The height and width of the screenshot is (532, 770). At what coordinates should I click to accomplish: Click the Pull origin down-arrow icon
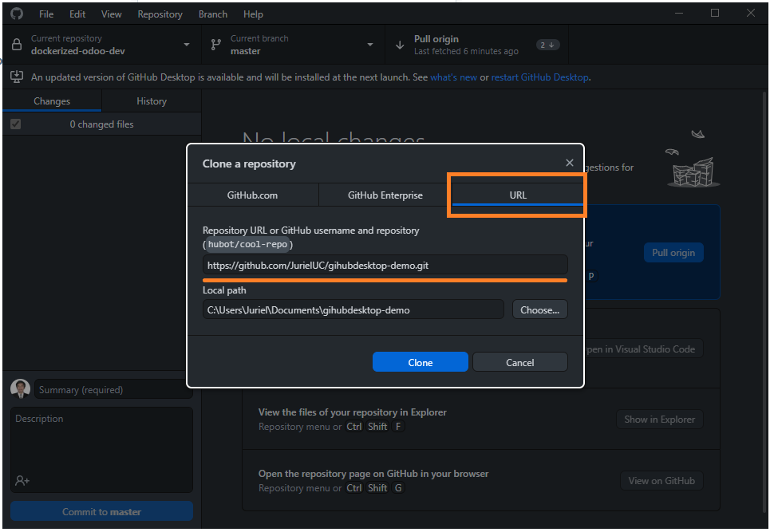400,45
